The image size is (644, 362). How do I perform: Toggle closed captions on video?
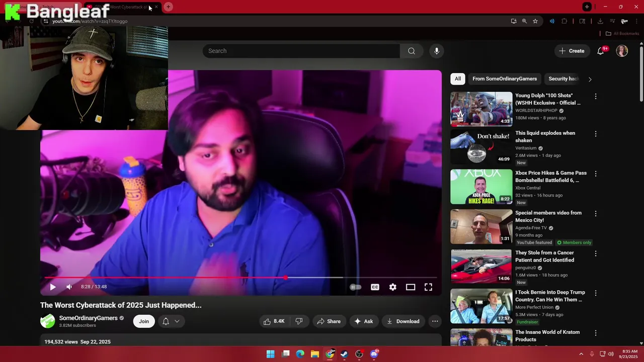pos(375,287)
